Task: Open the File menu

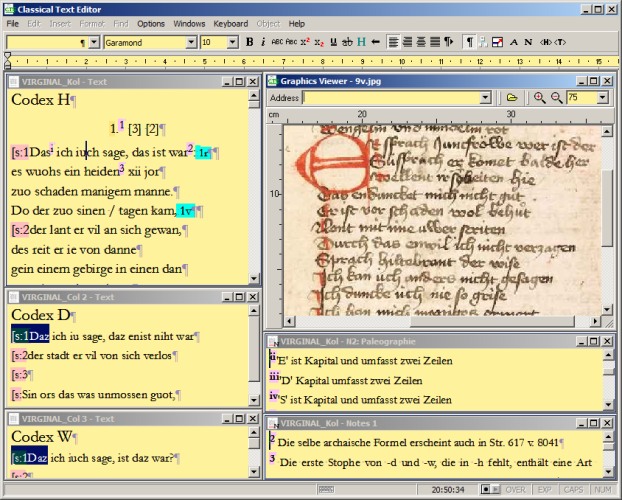Action: (x=13, y=24)
